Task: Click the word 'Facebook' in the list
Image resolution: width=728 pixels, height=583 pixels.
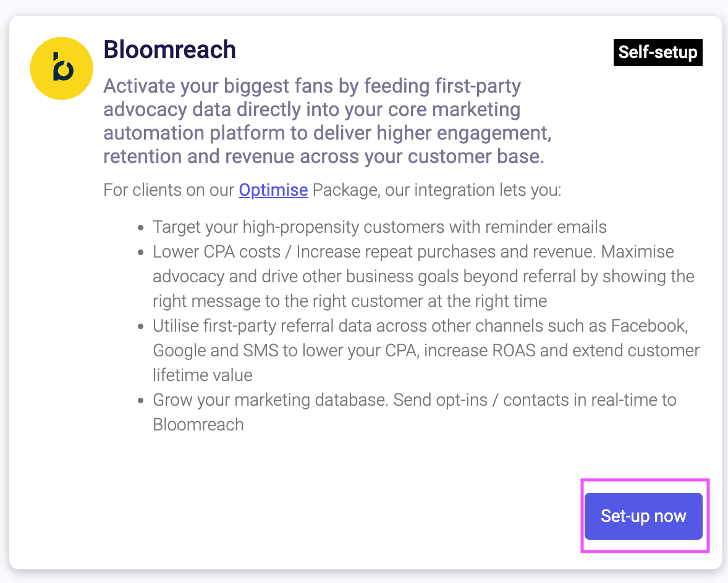Action: point(649,325)
